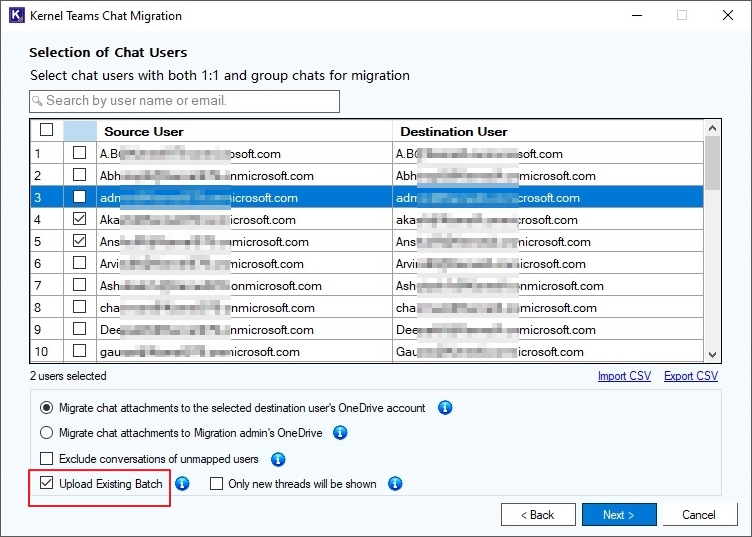
Task: Check the checkbox in row 2
Action: (x=80, y=175)
